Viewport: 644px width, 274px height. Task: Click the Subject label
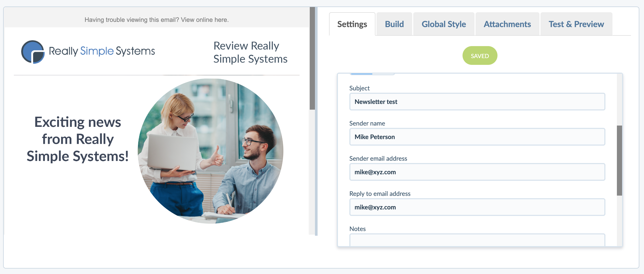(x=359, y=88)
